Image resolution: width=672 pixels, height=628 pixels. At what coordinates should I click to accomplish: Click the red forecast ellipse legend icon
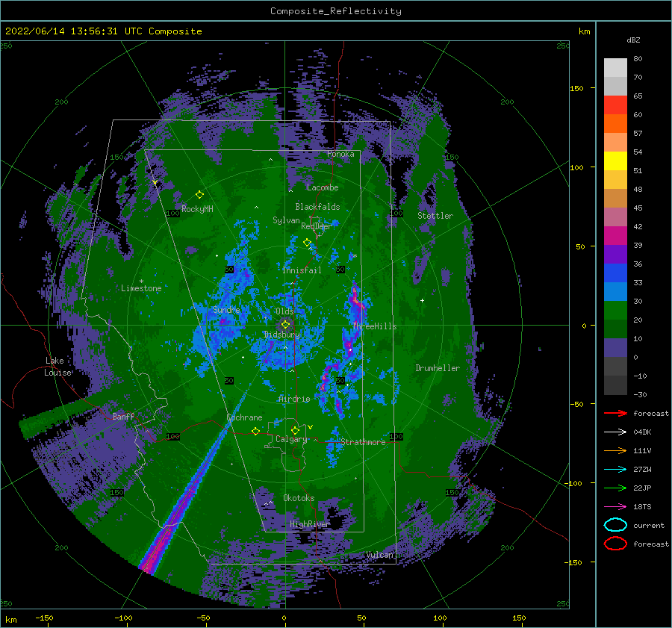(x=615, y=544)
